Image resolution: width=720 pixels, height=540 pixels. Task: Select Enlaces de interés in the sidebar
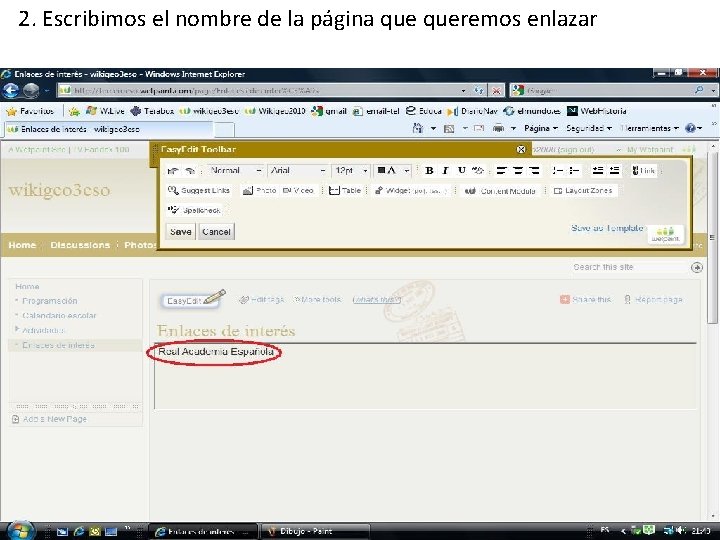coord(58,345)
